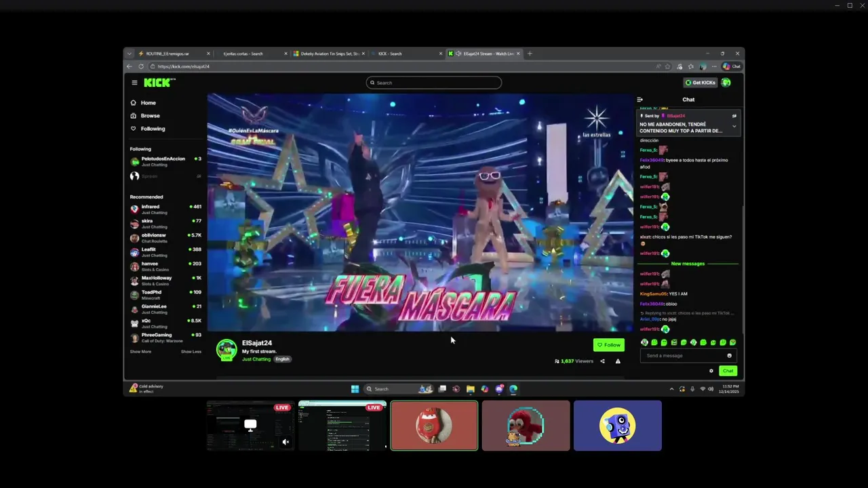Open the user profile avatar menu

pyautogui.click(x=726, y=83)
